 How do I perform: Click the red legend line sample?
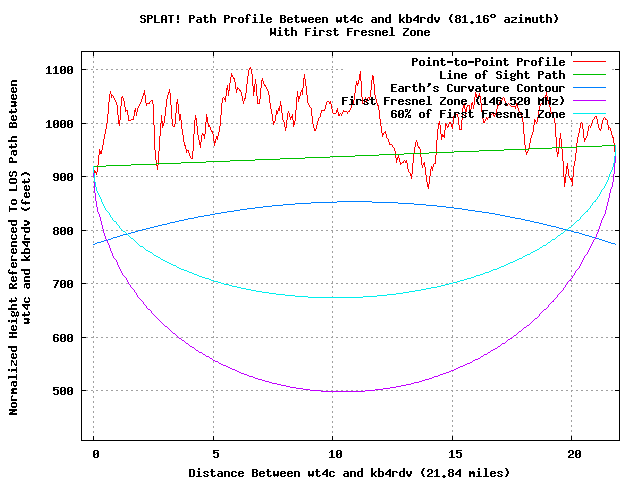pyautogui.click(x=589, y=62)
